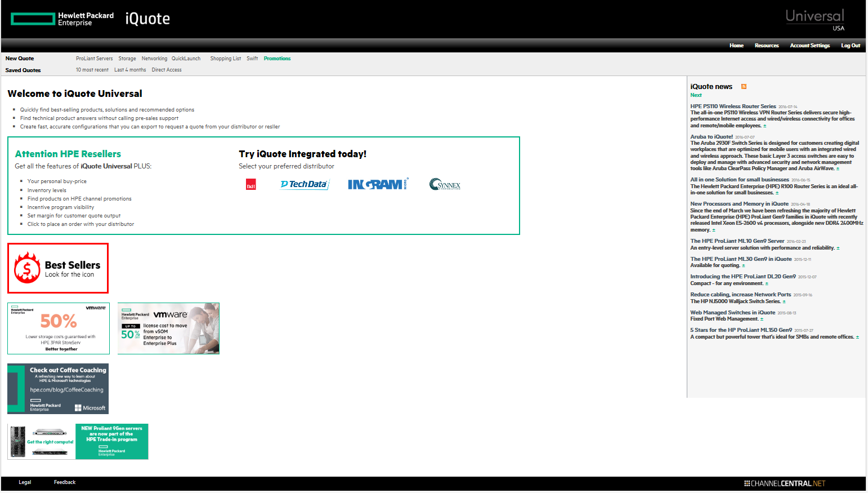Click the Hewlett Packard Enterprise logo

pos(62,18)
